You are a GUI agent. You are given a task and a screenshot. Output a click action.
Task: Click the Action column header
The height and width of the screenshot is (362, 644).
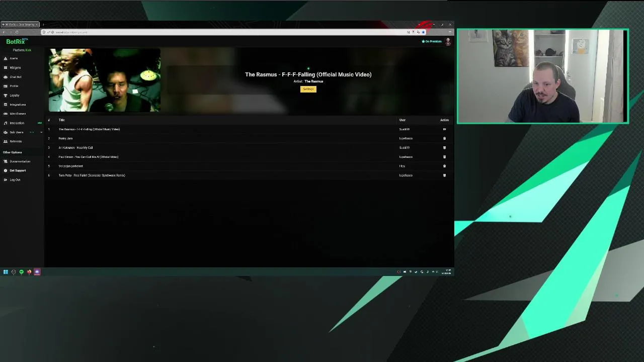pyautogui.click(x=444, y=120)
